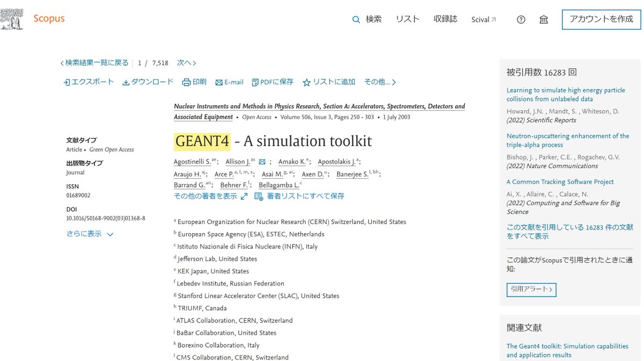Open author Asai M.

point(272,175)
